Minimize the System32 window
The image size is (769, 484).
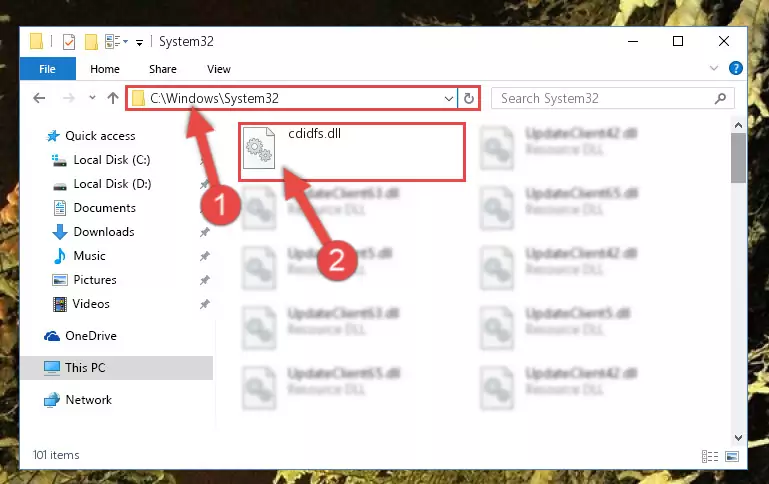(x=633, y=41)
